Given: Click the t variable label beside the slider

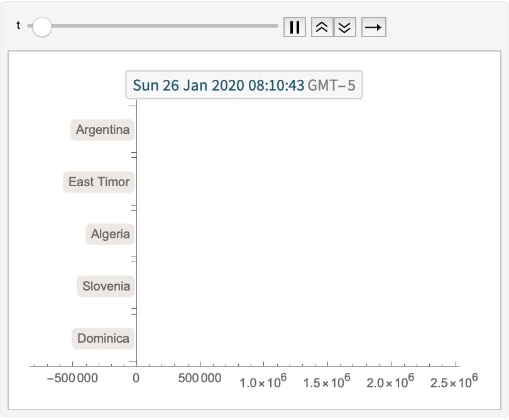Looking at the screenshot, I should point(18,26).
